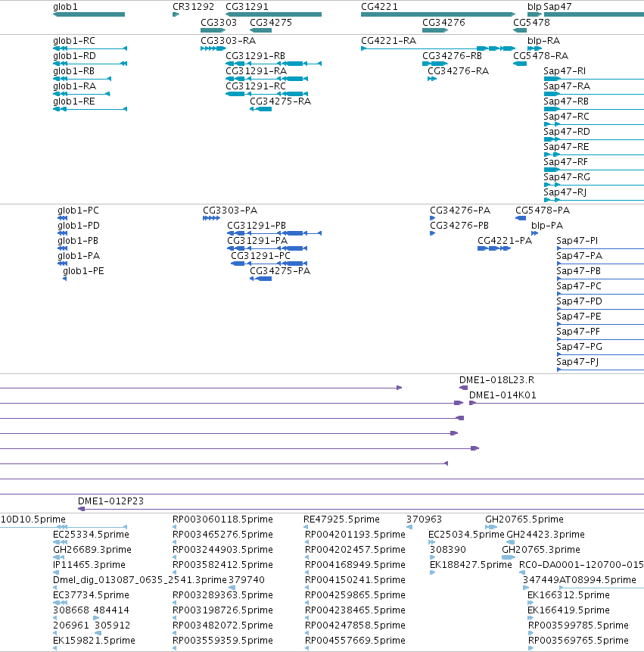The width and height of the screenshot is (644, 652).
Task: Select the Sap47-RI transcript label
Action: pyautogui.click(x=565, y=71)
